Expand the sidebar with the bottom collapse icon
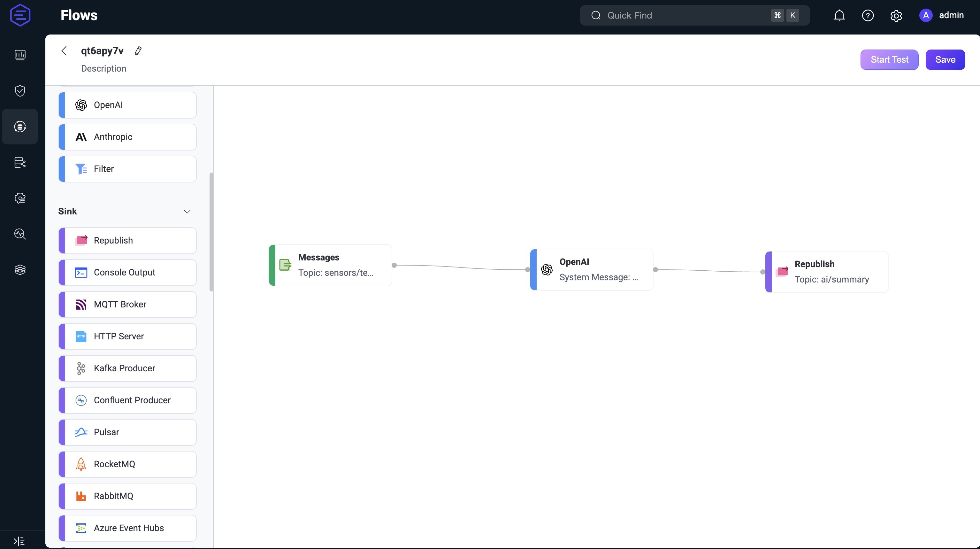The image size is (980, 549). point(19,541)
